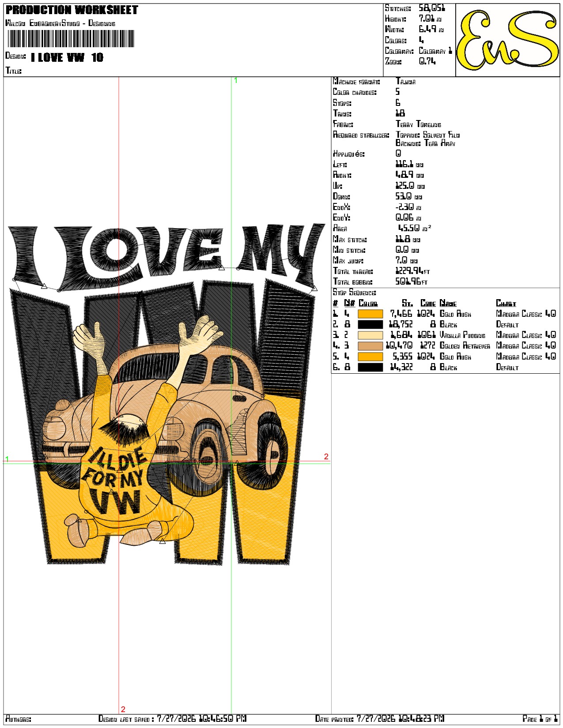Click the Code column header
Viewport: 563px width, 728px height.
[x=428, y=303]
